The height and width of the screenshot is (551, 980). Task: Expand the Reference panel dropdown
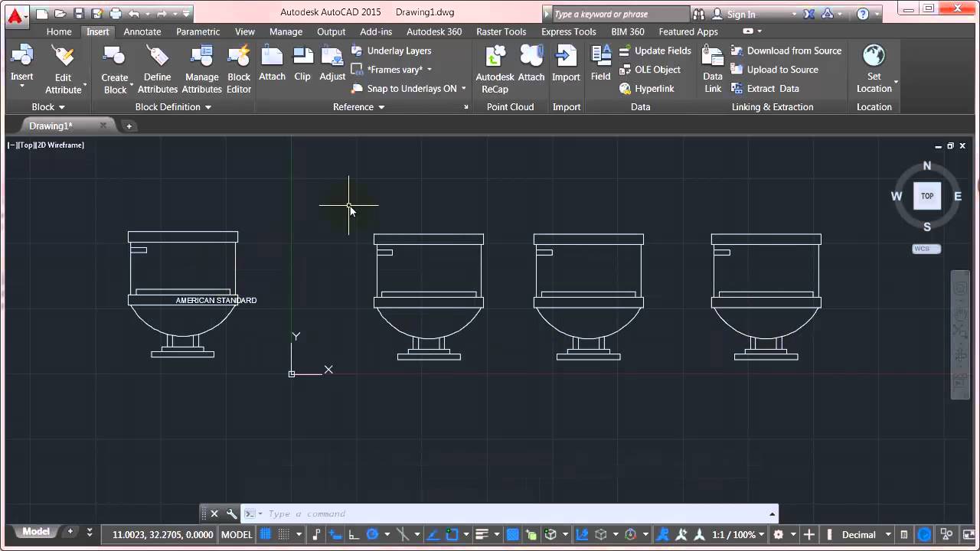[x=359, y=107]
